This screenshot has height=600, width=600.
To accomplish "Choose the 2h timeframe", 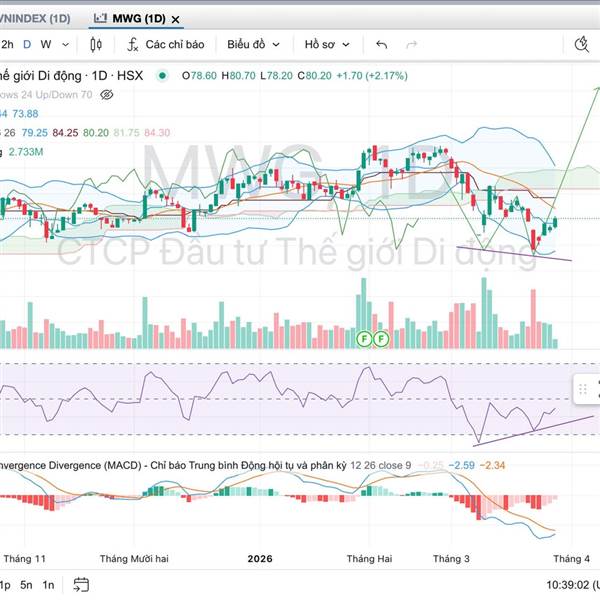I will point(7,45).
